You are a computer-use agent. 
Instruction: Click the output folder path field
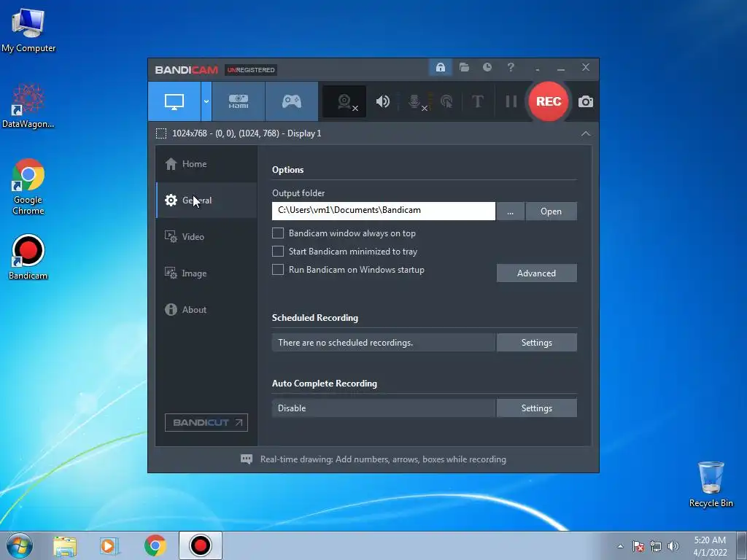pos(384,211)
